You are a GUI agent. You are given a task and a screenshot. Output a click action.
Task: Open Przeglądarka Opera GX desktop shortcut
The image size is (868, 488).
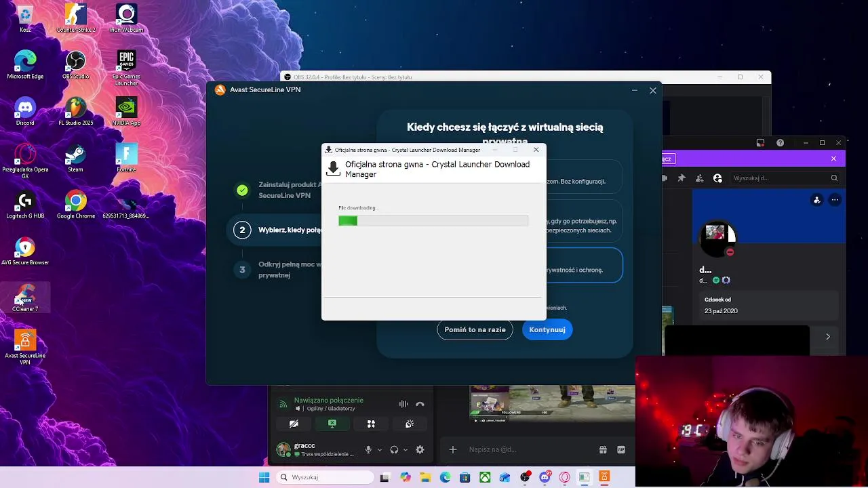point(25,161)
